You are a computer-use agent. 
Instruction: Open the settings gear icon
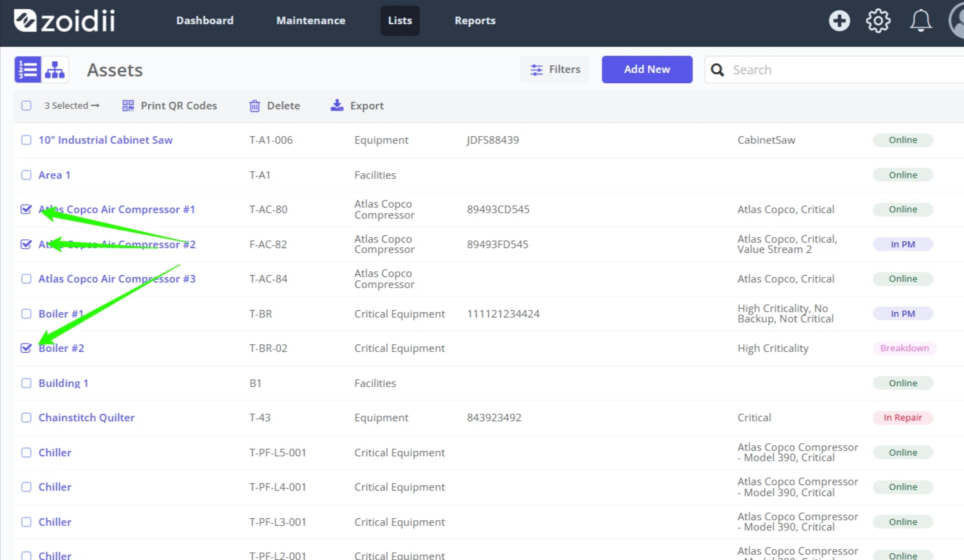(878, 21)
